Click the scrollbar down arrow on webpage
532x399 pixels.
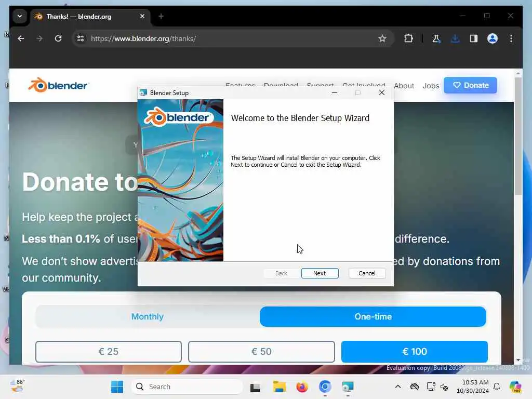(x=518, y=360)
